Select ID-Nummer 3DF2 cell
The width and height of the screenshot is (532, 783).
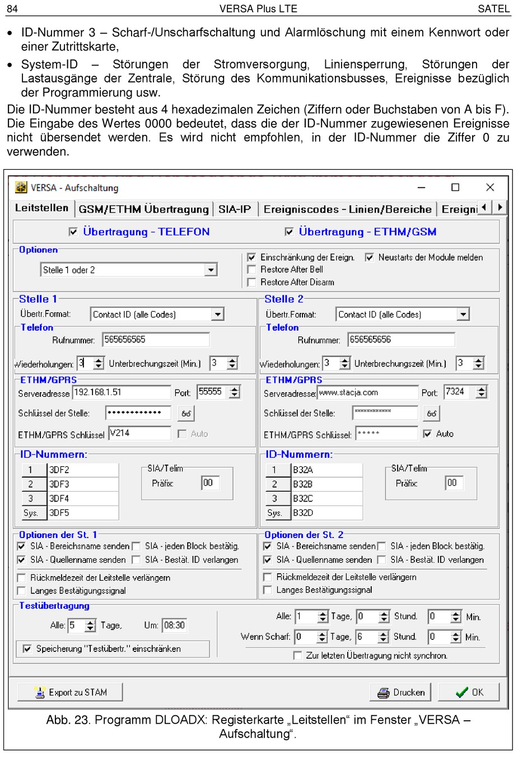(83, 470)
